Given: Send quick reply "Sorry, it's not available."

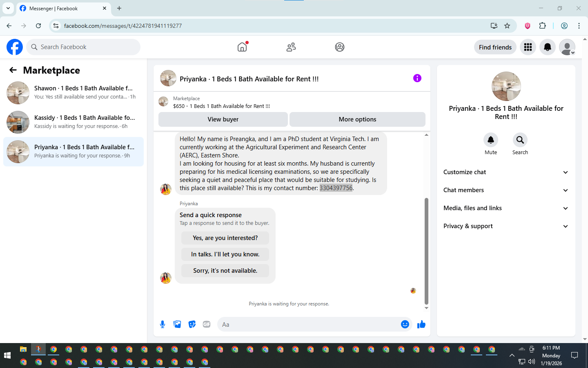Looking at the screenshot, I should 225,271.
